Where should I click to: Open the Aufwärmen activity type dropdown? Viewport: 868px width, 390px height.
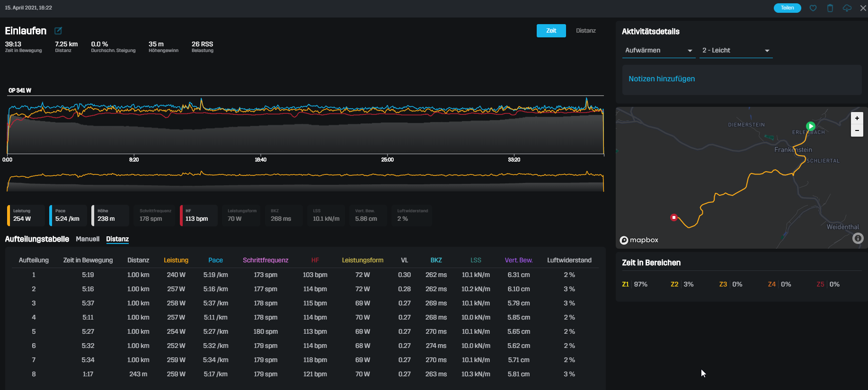(x=658, y=51)
